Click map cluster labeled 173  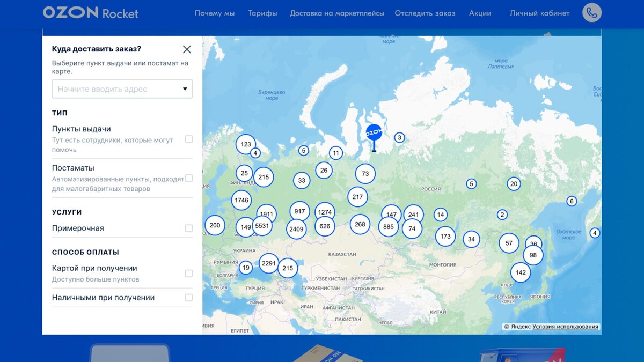point(445,236)
